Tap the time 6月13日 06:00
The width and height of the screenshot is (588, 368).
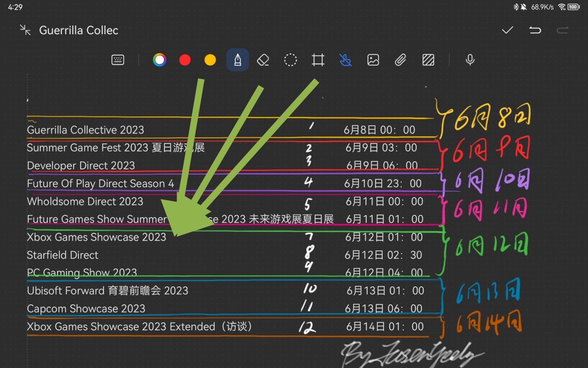coord(383,309)
